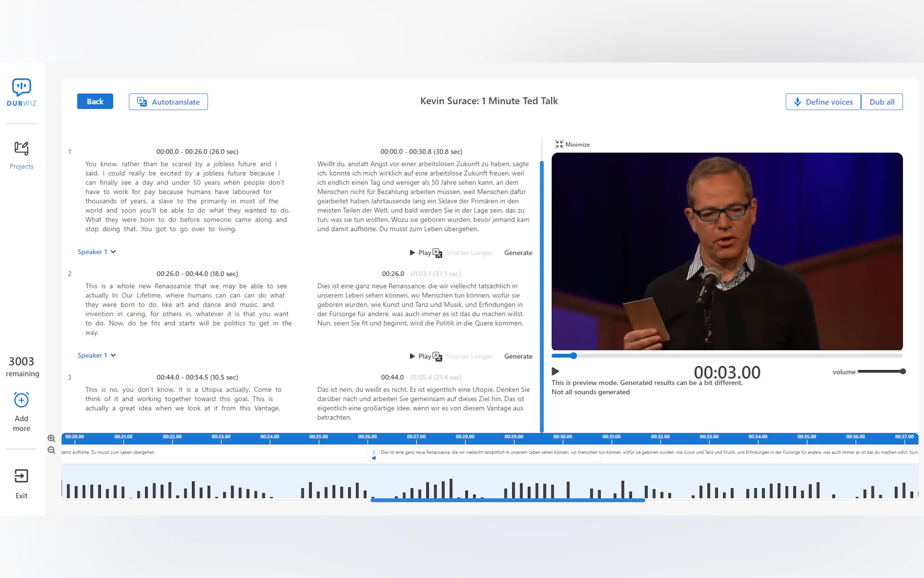Click translate icon for segment 2
The image size is (924, 578).
point(437,356)
